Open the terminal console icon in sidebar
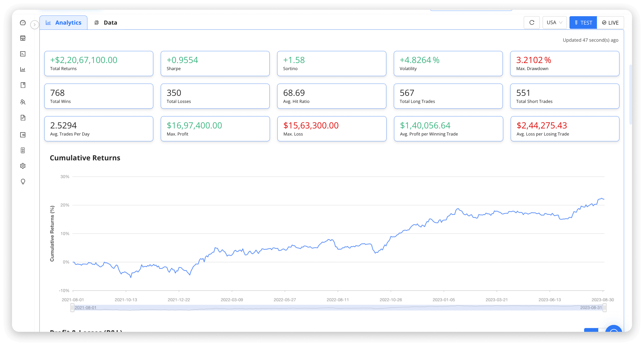The image size is (644, 346). click(23, 54)
